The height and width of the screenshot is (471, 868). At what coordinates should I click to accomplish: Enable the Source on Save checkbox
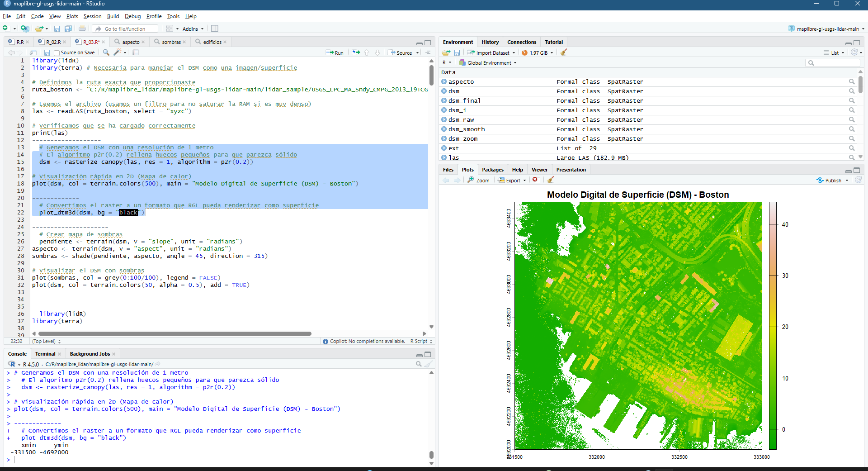[57, 53]
